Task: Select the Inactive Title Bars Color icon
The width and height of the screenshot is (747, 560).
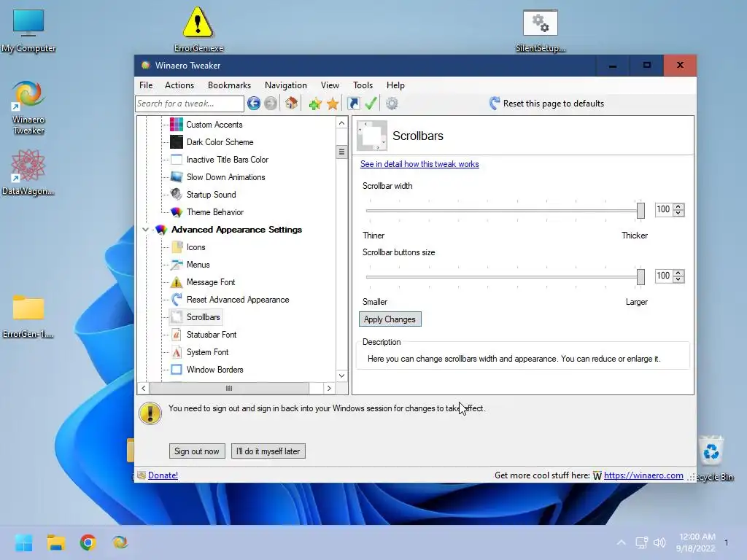Action: coord(177,160)
